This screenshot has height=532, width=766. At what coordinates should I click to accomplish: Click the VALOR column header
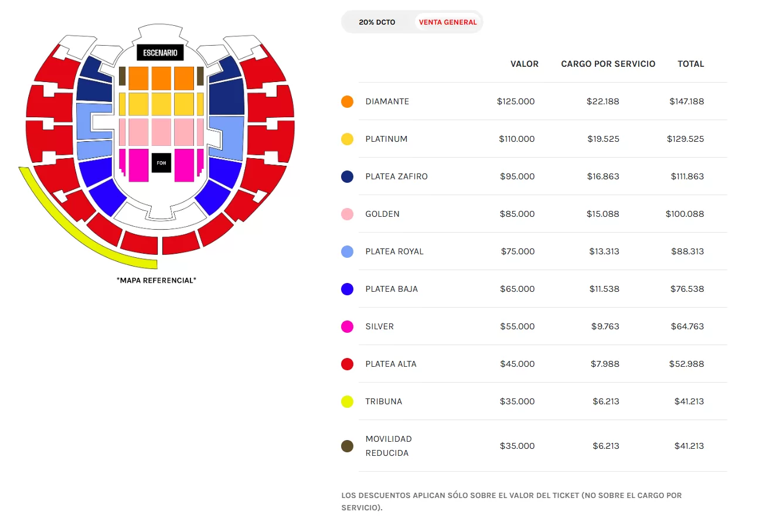(x=524, y=64)
